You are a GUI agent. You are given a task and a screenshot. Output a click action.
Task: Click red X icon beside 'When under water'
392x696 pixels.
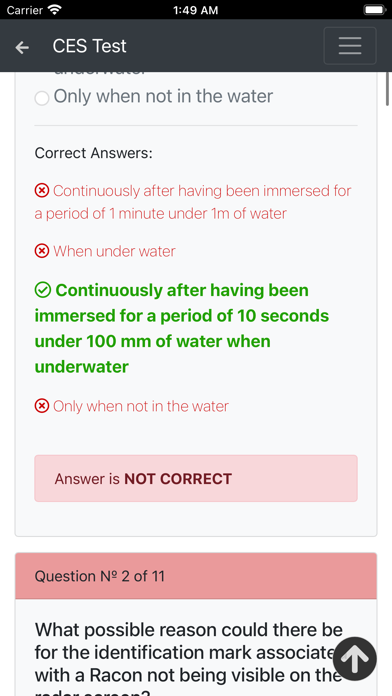pos(42,251)
